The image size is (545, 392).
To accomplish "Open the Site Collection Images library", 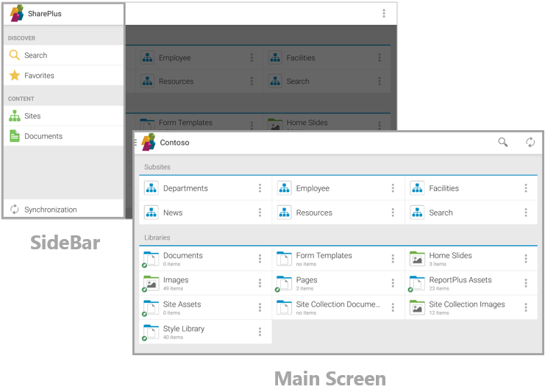I will [466, 304].
